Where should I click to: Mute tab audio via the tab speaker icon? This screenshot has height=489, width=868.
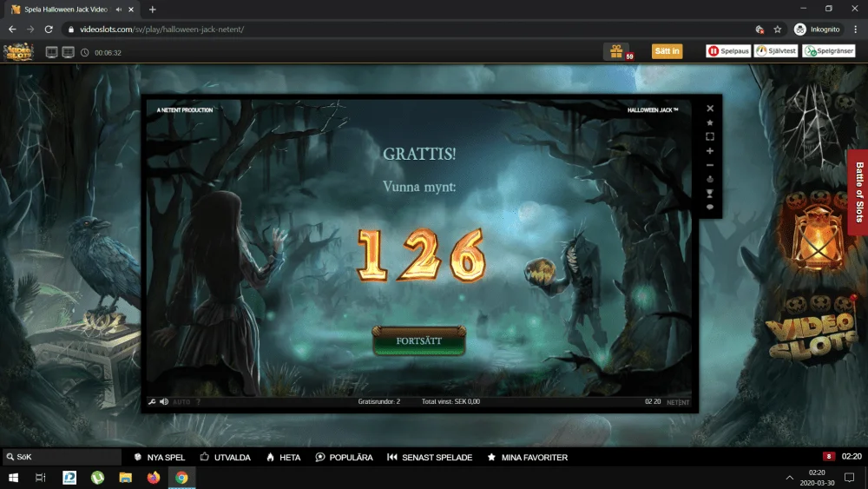click(x=118, y=10)
